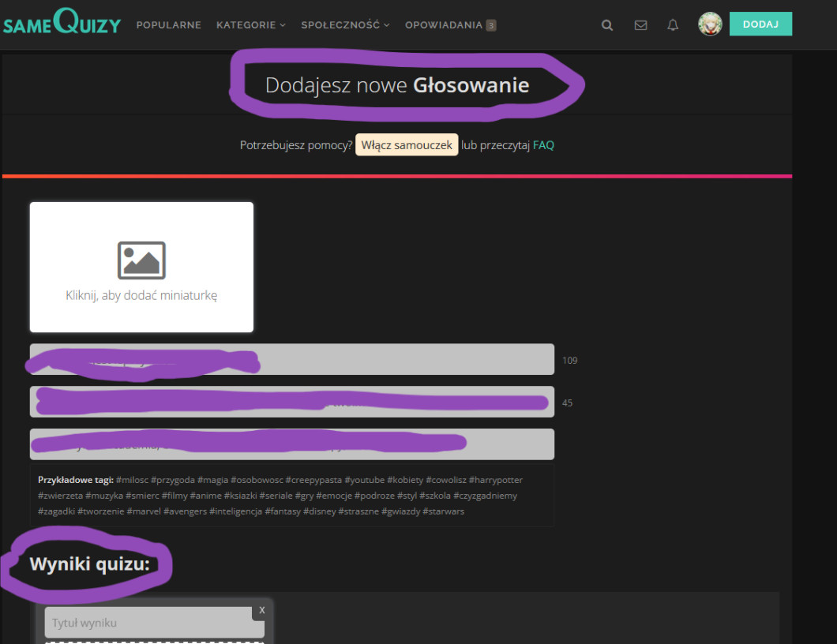Expand the Społeczność dropdown menu

(345, 25)
